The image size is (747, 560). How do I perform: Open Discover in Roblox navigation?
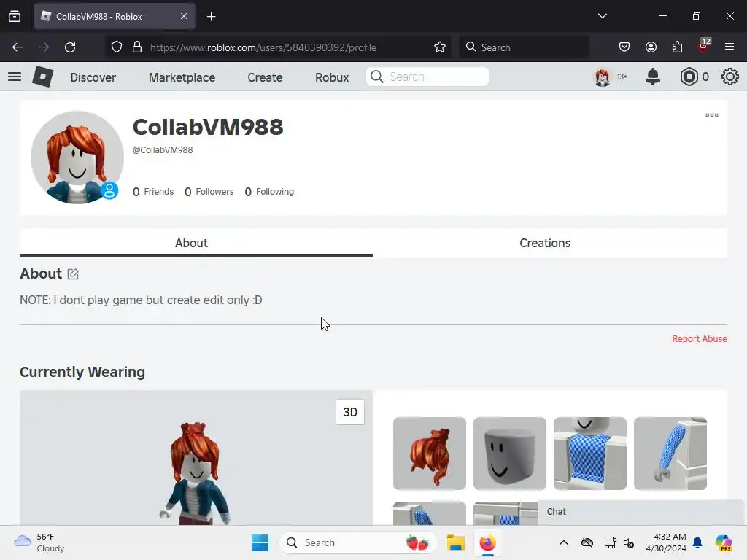[93, 77]
